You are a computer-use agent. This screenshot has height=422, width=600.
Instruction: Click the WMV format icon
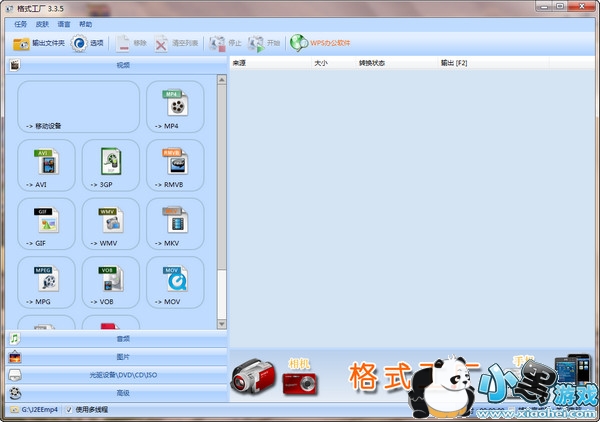click(110, 221)
